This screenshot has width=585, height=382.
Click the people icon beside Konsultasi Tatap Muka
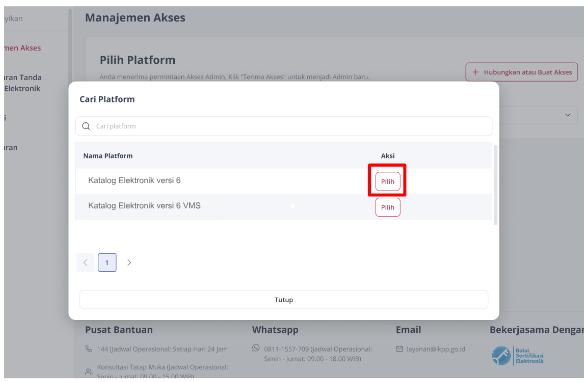(89, 372)
